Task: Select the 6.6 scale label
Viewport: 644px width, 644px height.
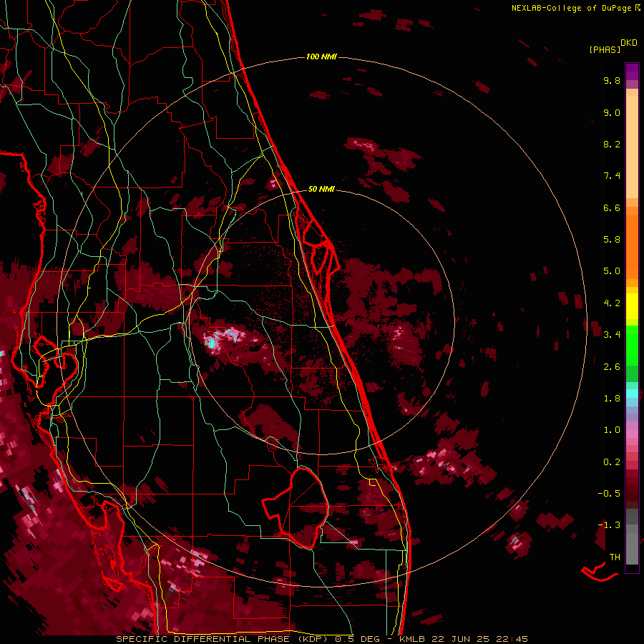Action: (612, 208)
